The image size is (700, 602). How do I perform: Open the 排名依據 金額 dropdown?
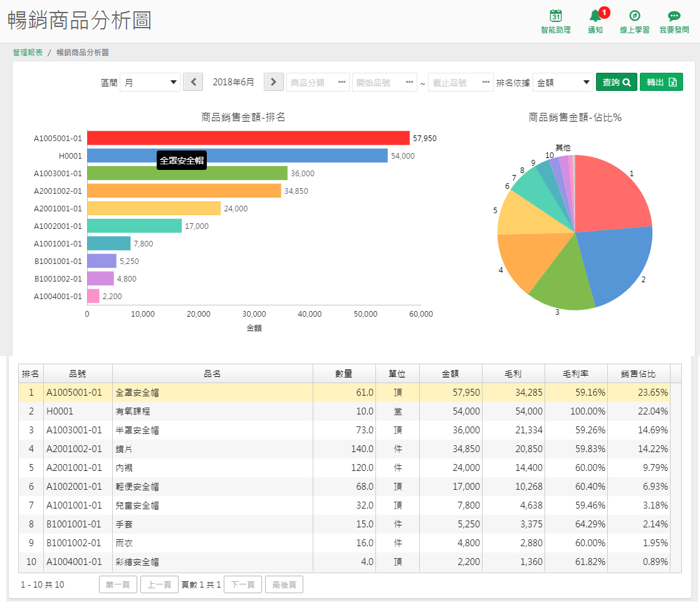(563, 82)
